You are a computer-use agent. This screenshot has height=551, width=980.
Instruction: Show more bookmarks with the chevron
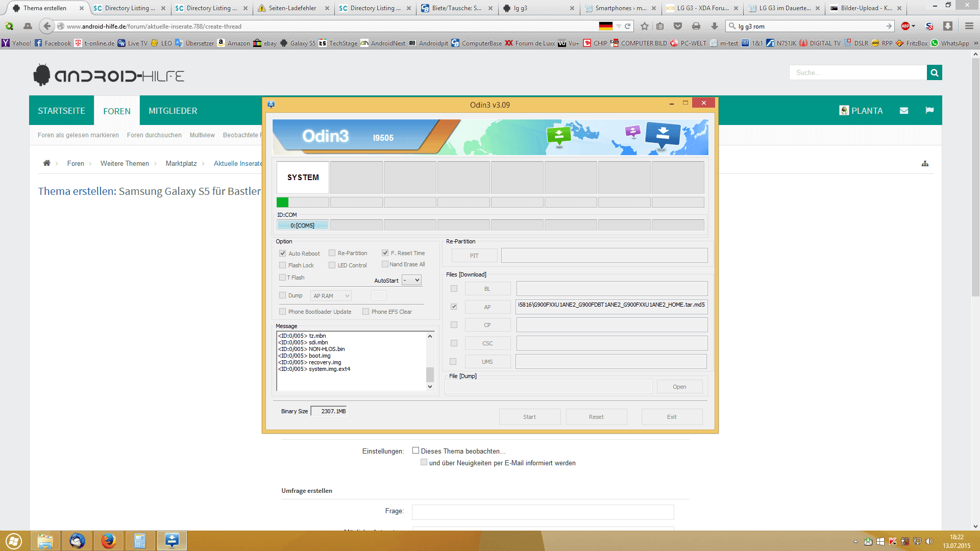tap(975, 43)
